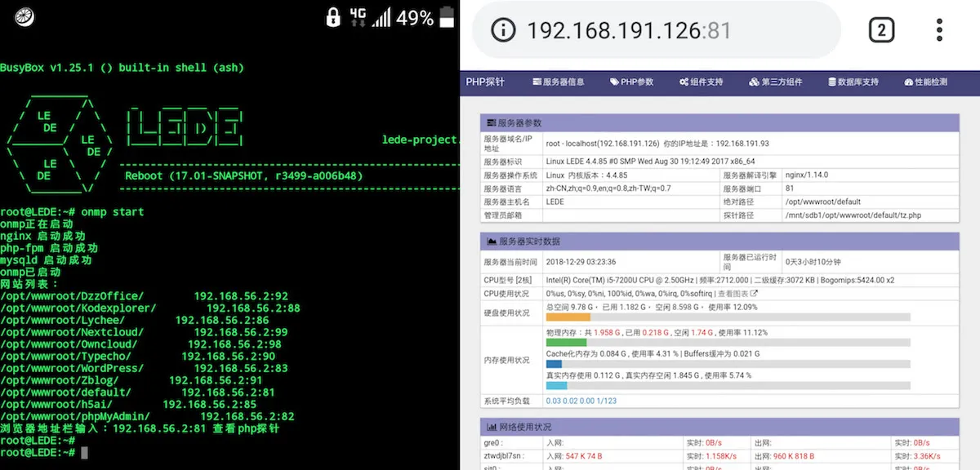Click the /opt/wwwroot/Lychee/ line in terminal
Viewport: 980px width, 470px height.
point(135,321)
